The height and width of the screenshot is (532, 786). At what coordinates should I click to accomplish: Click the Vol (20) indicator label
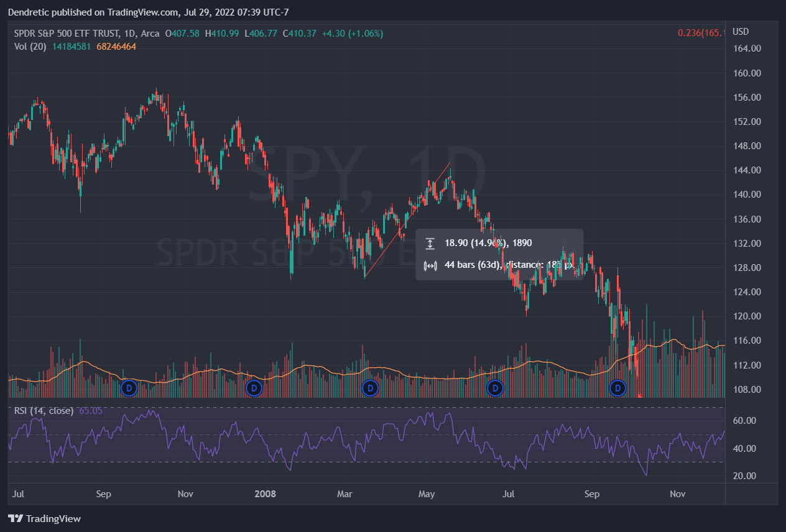[x=30, y=47]
